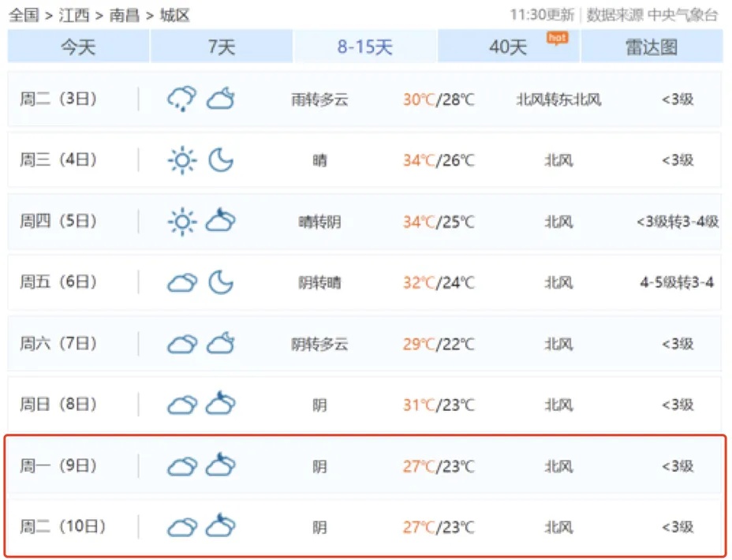Click the orange hot badge on 40天
Viewport: 732px width, 560px height.
(557, 37)
